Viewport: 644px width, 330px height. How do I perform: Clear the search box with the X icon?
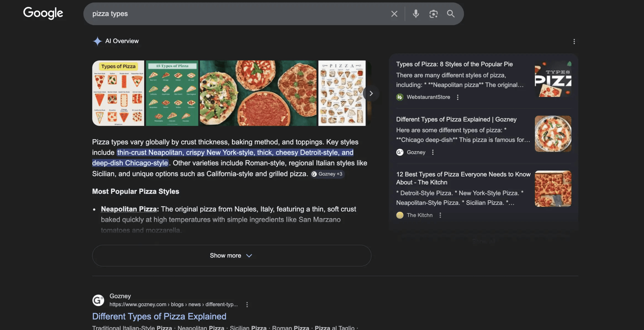[x=394, y=14]
